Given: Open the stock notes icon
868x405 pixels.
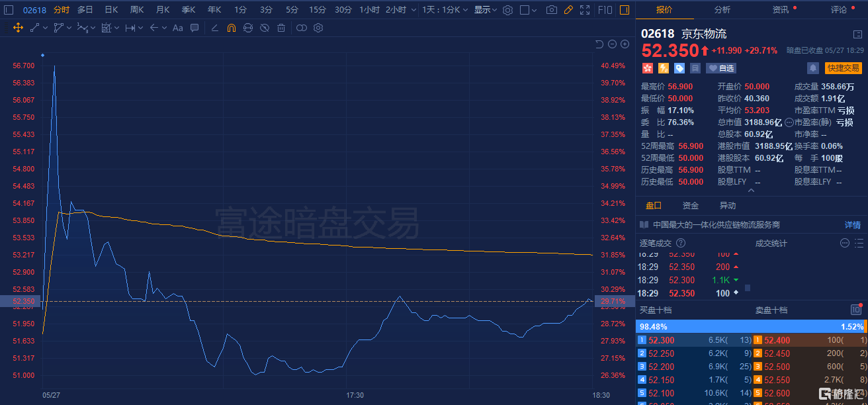Looking at the screenshot, I should point(695,67).
